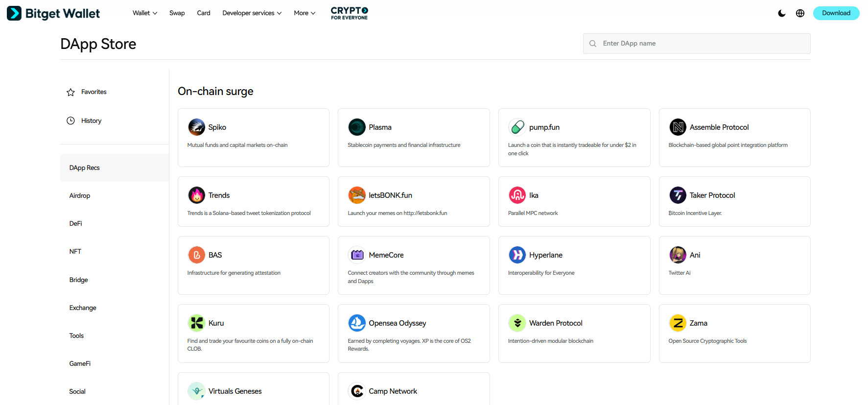Click the Taker Protocol icon
868x405 pixels.
click(678, 195)
